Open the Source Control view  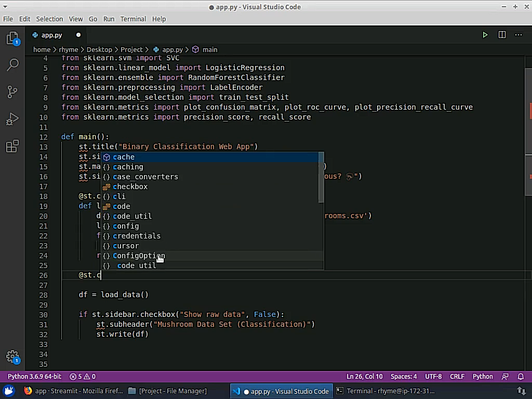click(x=12, y=92)
